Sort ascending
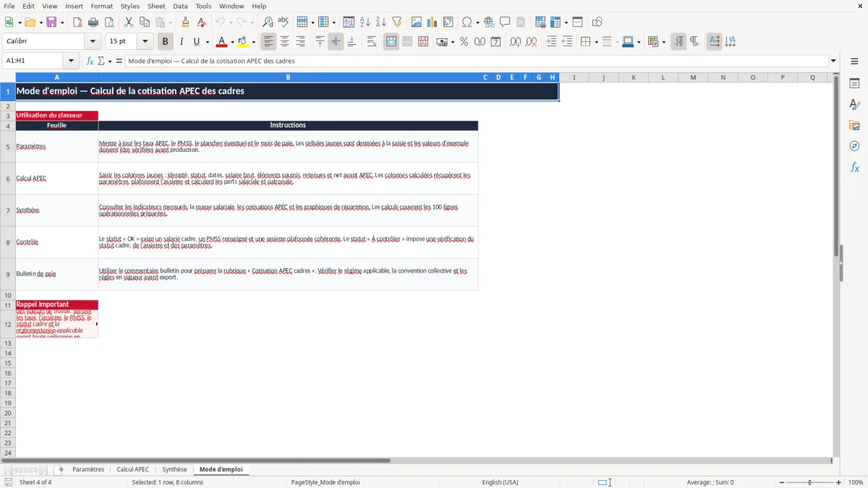 click(x=365, y=22)
